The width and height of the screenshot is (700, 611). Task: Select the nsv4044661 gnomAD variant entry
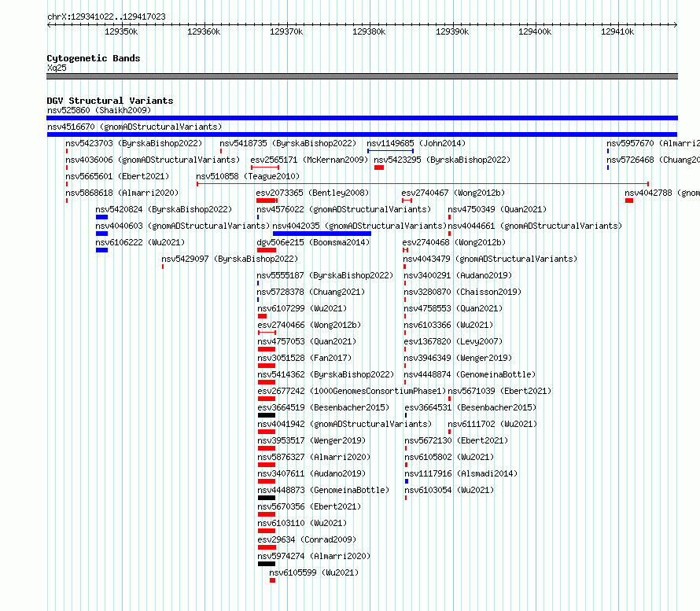point(535,226)
